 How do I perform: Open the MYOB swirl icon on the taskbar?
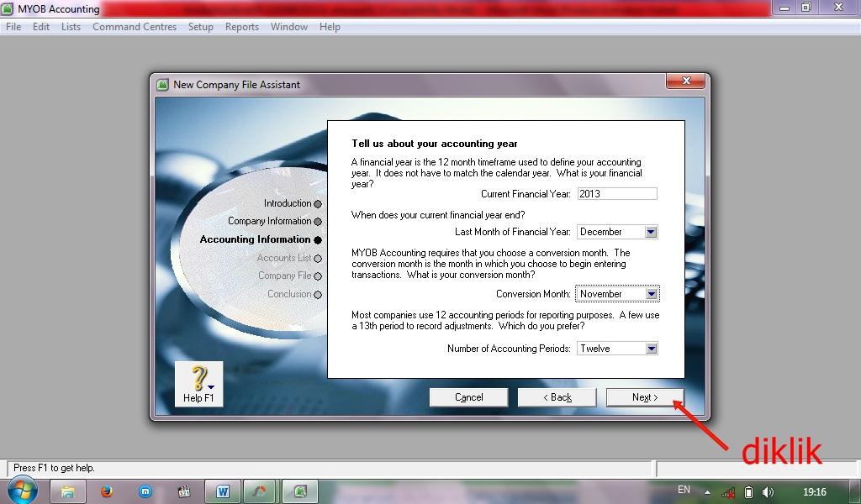click(259, 491)
